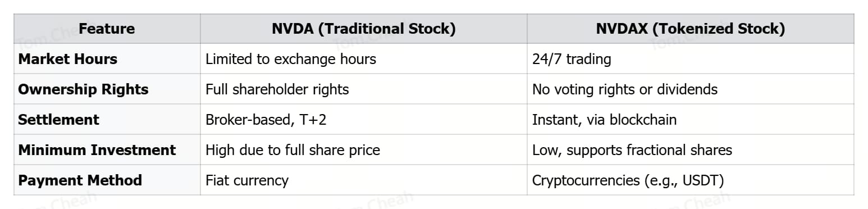868x209 pixels.
Task: Select the 'Low, supports fractional shares' cell
Action: pos(691,150)
